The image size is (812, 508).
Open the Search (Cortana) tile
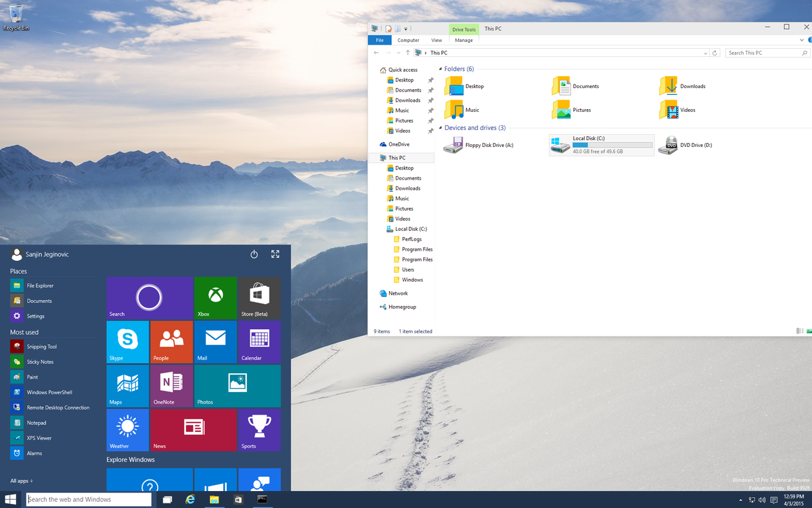[x=150, y=298]
